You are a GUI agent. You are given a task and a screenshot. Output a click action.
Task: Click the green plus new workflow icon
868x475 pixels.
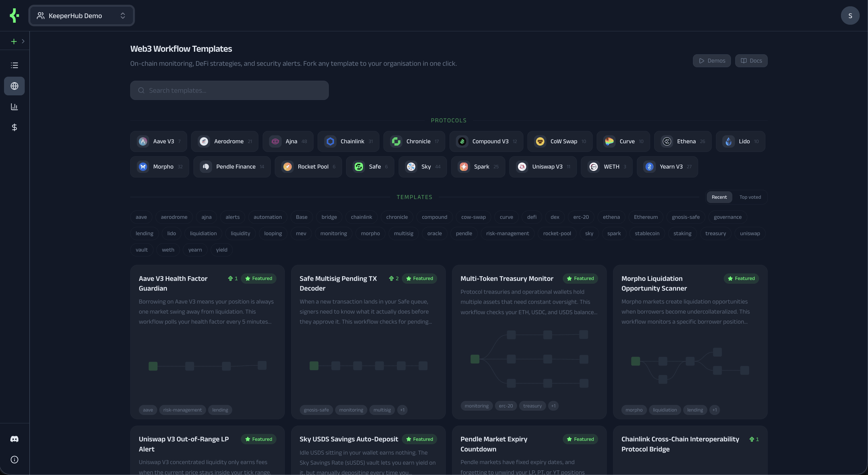14,41
